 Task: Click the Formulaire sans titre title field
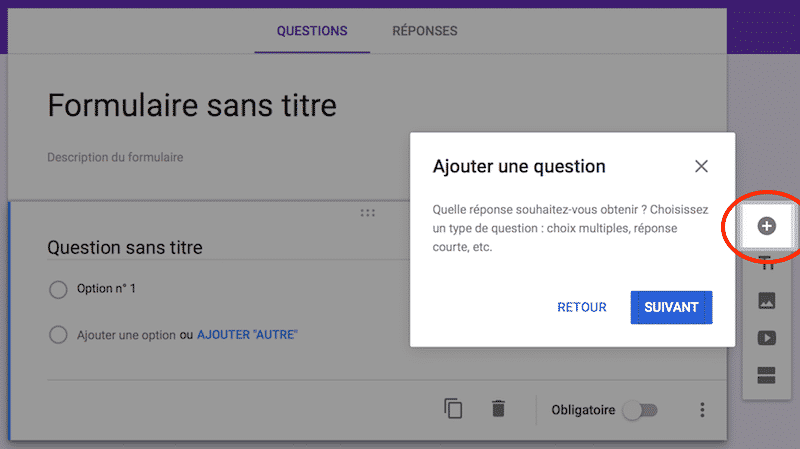(192, 106)
